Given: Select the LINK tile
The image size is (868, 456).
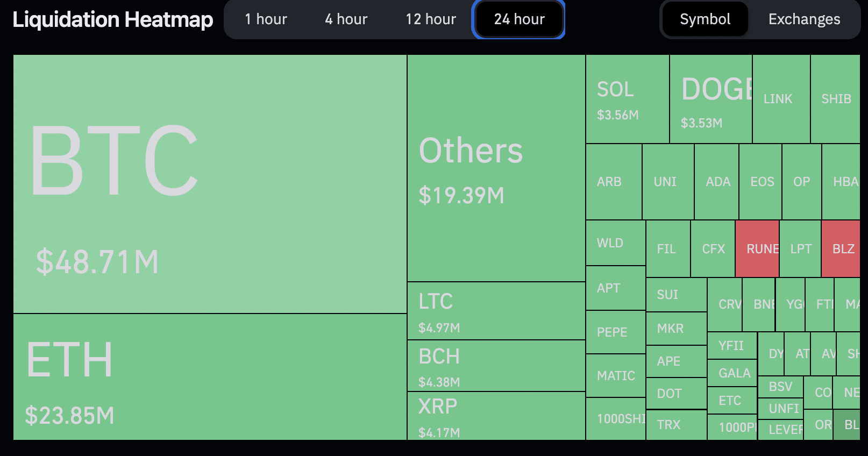Looking at the screenshot, I should coord(781,99).
